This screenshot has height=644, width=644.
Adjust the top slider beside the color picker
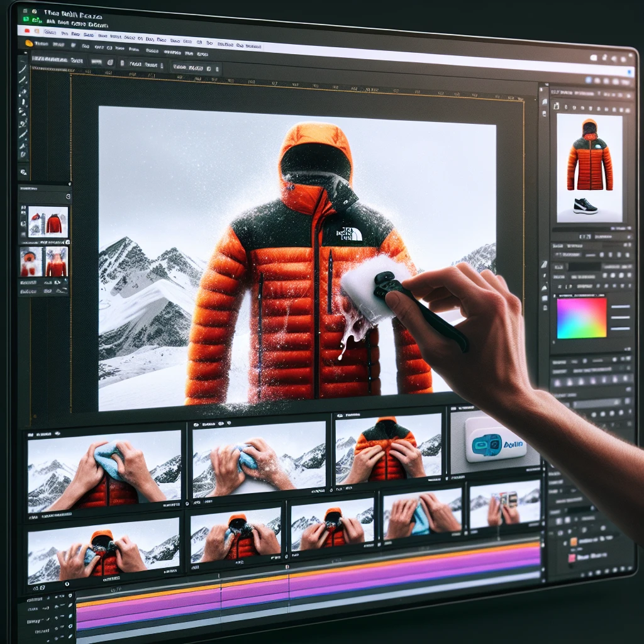[x=620, y=306]
